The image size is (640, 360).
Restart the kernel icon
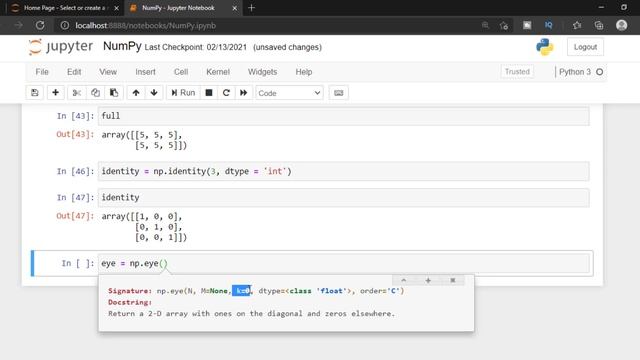pos(226,93)
